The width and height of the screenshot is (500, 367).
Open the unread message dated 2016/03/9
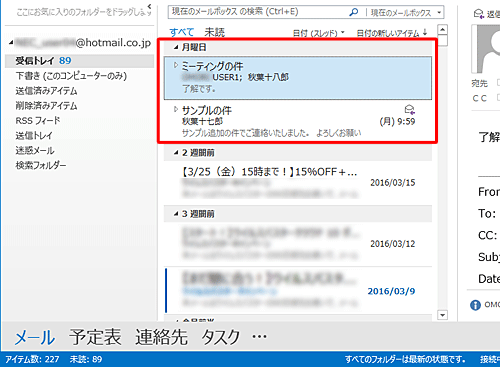[298, 290]
